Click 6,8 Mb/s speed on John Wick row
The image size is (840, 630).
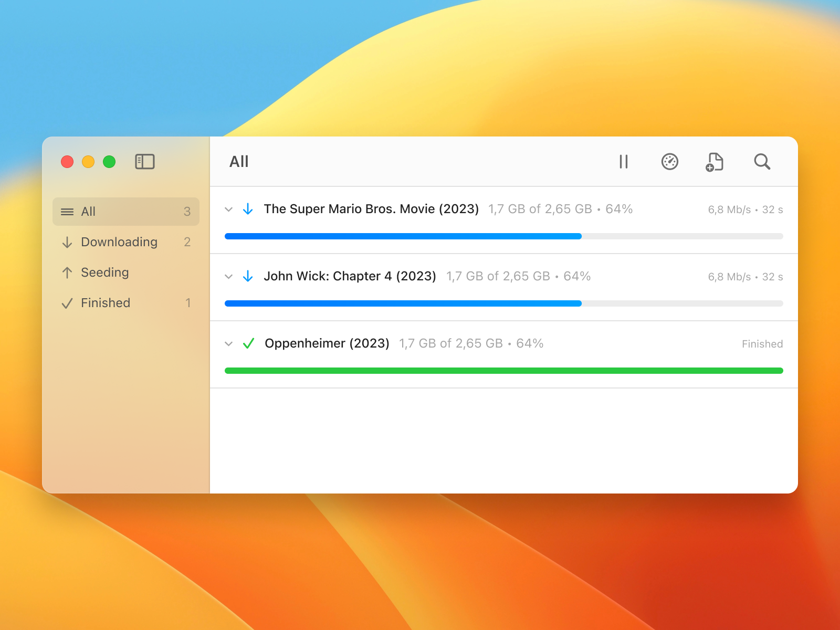[729, 277]
